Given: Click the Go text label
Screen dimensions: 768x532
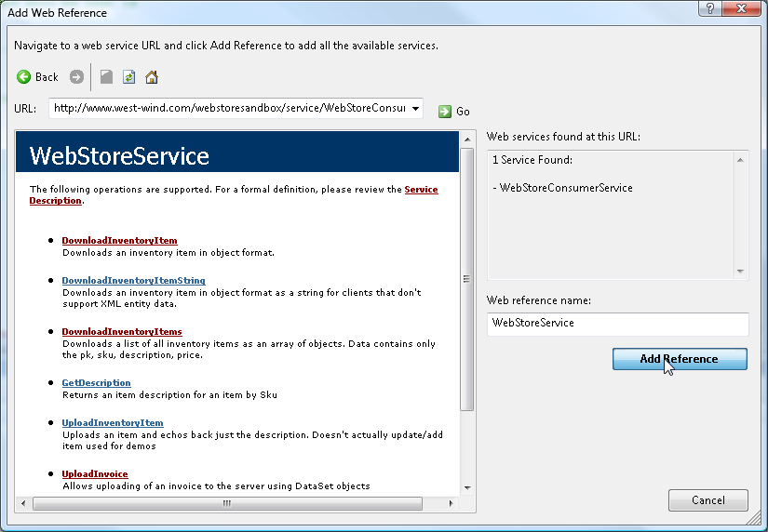Looking at the screenshot, I should click(x=463, y=112).
